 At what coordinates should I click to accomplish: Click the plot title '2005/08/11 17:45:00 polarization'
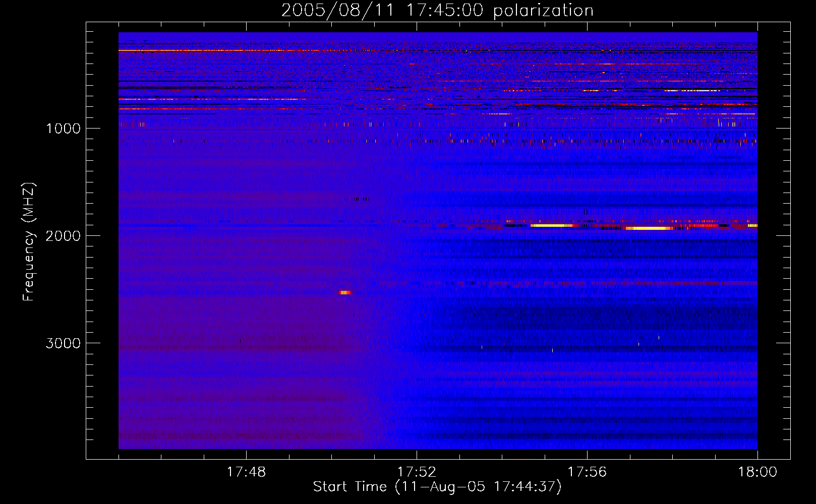click(x=437, y=10)
